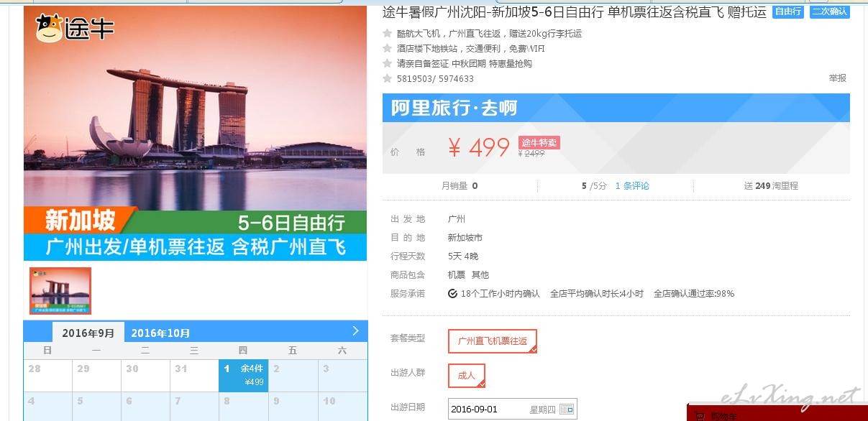This screenshot has width=868, height=421.
Task: Click the next month arrow on calendar
Action: click(x=355, y=330)
